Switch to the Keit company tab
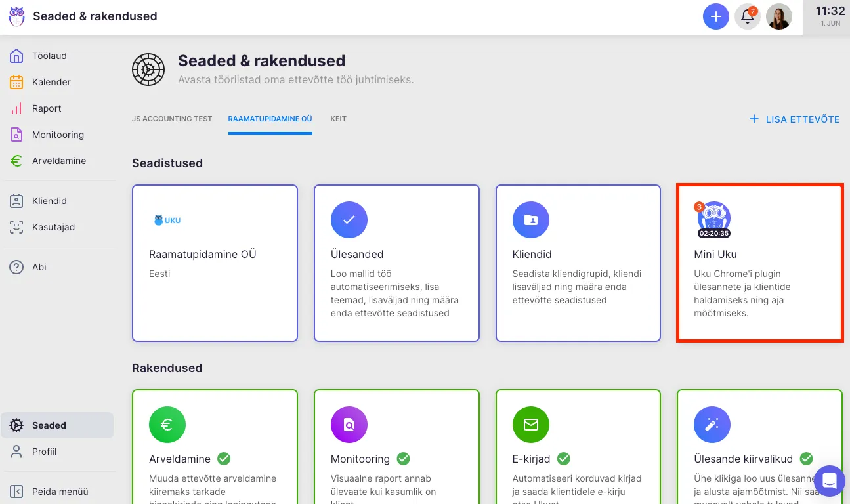This screenshot has width=850, height=504. 338,119
